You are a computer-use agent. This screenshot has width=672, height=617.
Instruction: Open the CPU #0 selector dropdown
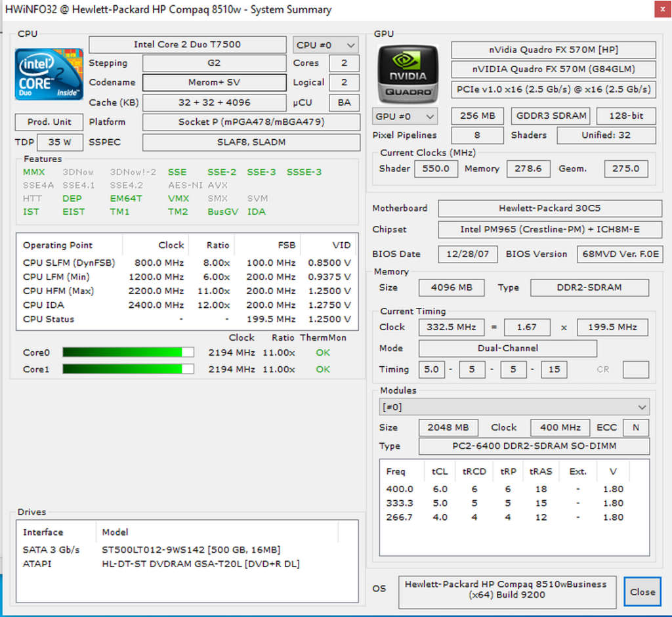coord(325,45)
